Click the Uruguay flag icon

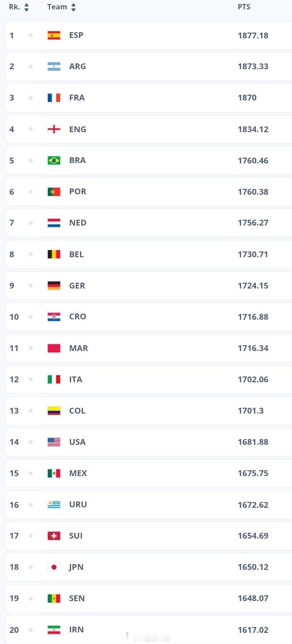[x=54, y=505]
